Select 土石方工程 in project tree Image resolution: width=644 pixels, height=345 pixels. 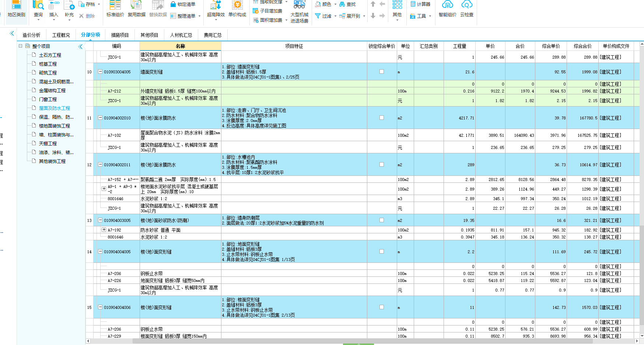tap(50, 55)
